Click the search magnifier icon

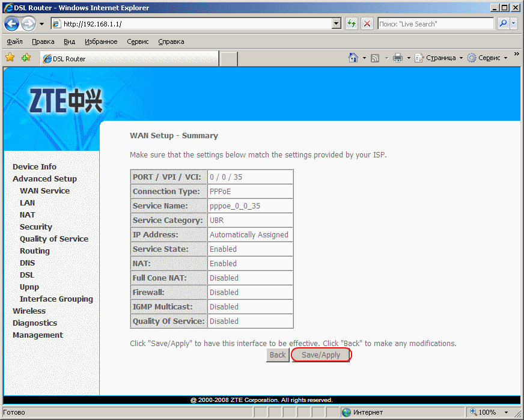(502, 24)
